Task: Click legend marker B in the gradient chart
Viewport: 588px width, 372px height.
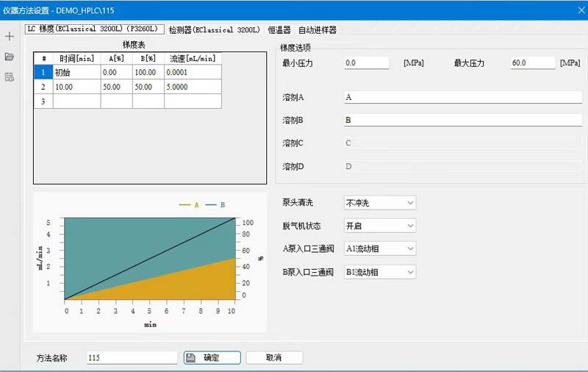Action: click(x=215, y=205)
